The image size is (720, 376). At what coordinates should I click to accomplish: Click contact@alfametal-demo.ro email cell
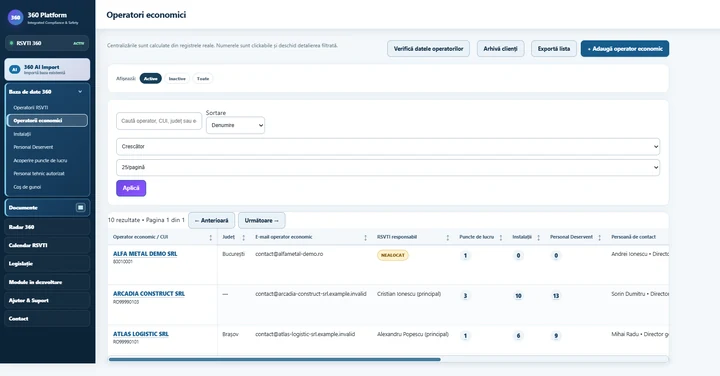point(289,254)
